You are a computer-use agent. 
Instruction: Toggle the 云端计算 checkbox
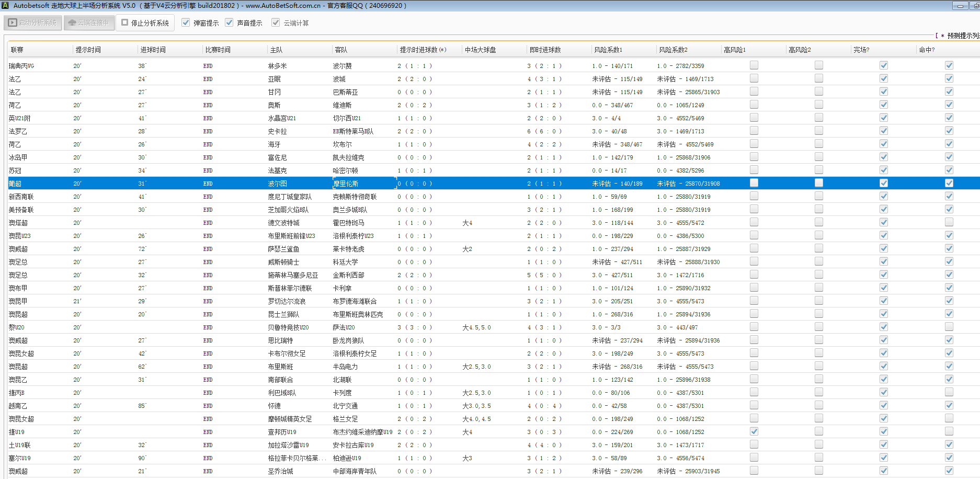(276, 23)
